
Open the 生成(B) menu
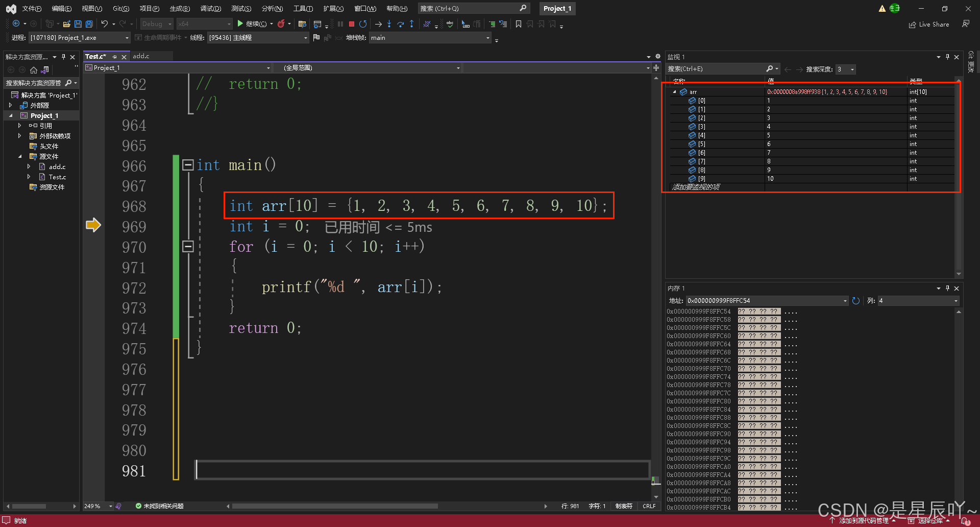click(180, 9)
